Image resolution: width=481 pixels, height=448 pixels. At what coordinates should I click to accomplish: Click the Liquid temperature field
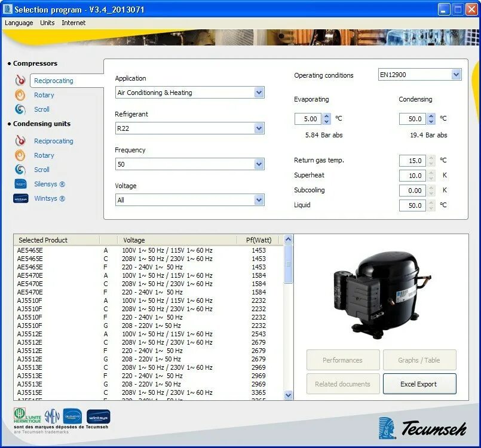click(413, 205)
